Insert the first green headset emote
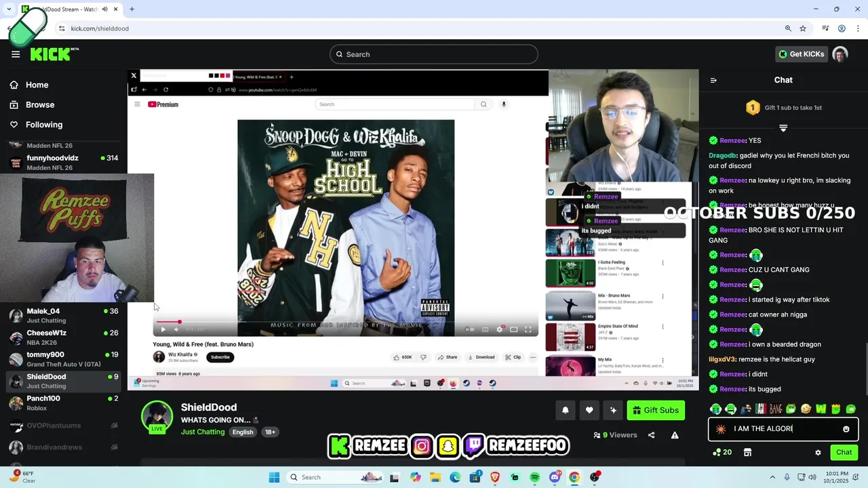This screenshot has height=488, width=868. pos(715,409)
